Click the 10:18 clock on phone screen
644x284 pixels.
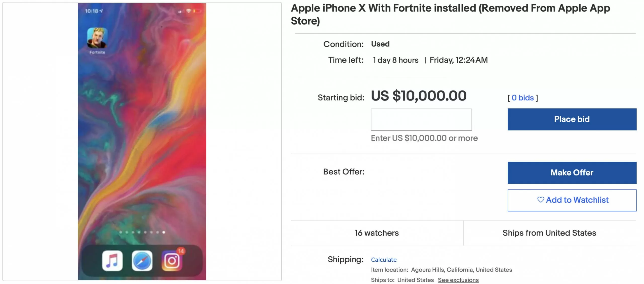[92, 11]
